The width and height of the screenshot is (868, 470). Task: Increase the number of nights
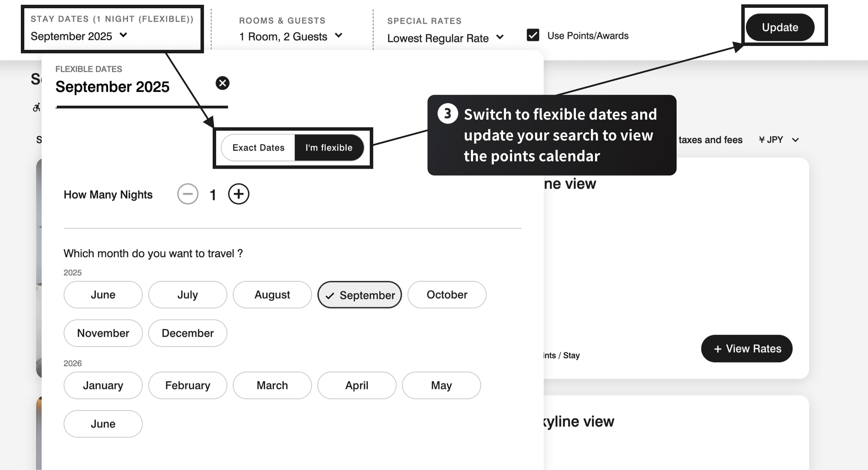[239, 194]
